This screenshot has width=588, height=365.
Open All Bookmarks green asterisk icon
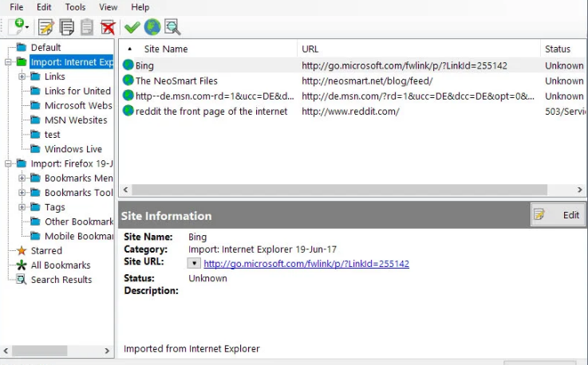point(22,265)
